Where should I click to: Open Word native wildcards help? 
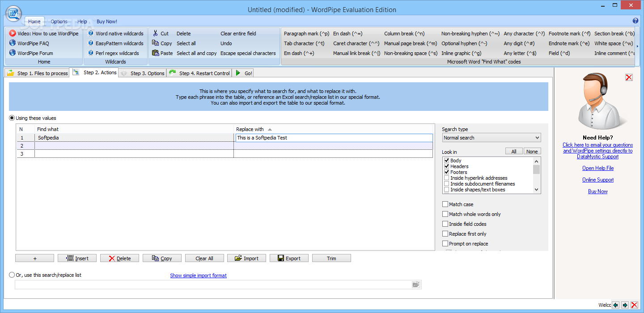click(x=115, y=34)
